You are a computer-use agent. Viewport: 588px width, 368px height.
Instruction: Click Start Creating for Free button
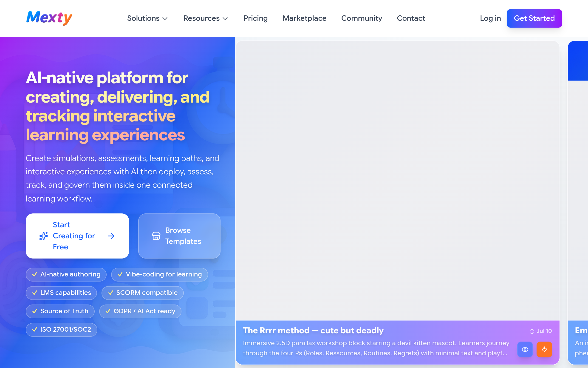77,236
